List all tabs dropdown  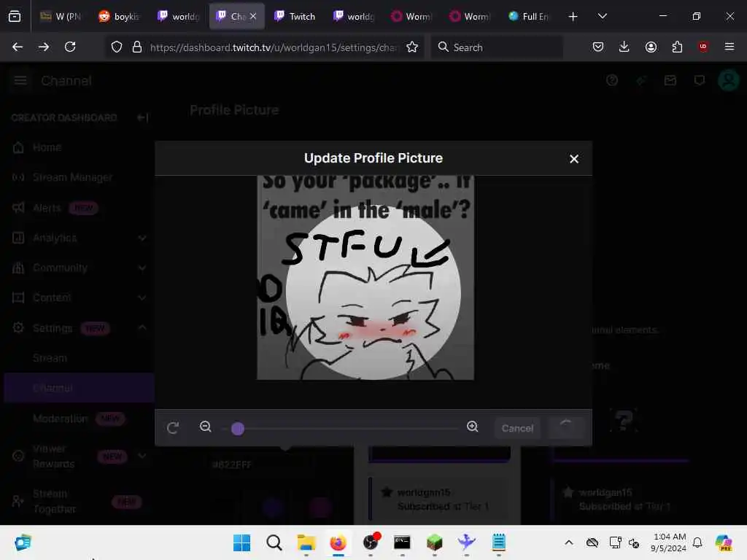point(602,16)
